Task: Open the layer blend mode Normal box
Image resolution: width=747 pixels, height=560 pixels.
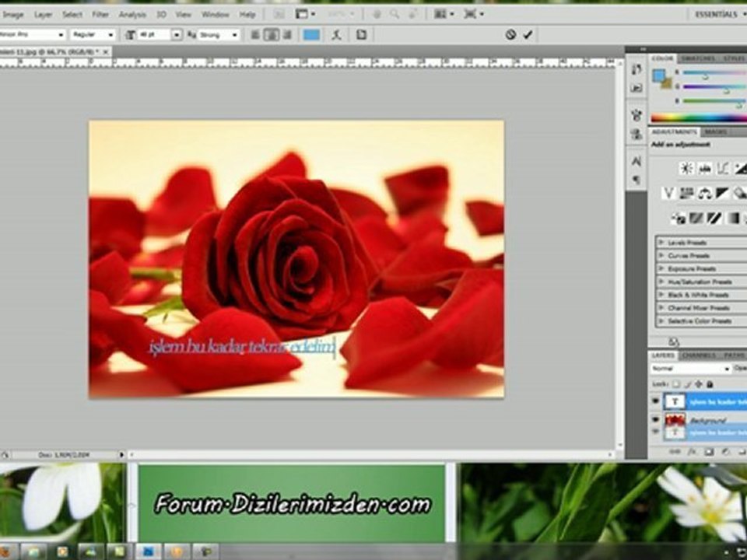Action: click(x=690, y=369)
